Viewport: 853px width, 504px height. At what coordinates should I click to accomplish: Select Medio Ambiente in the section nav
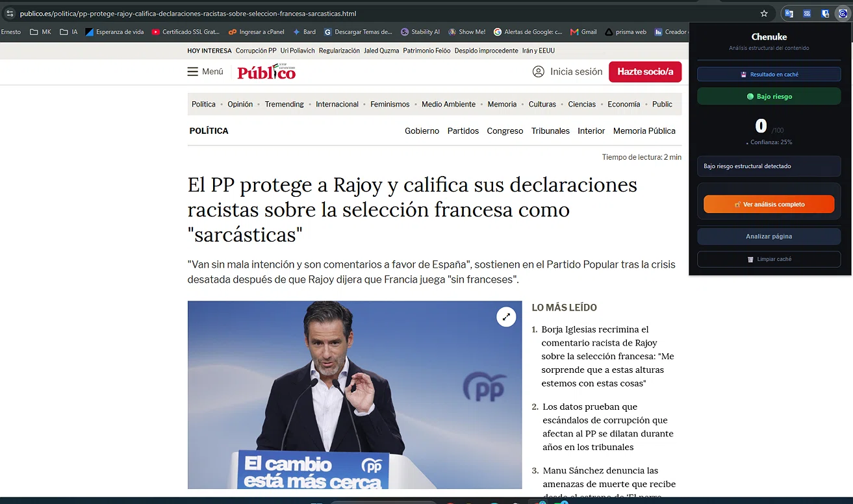tap(448, 104)
